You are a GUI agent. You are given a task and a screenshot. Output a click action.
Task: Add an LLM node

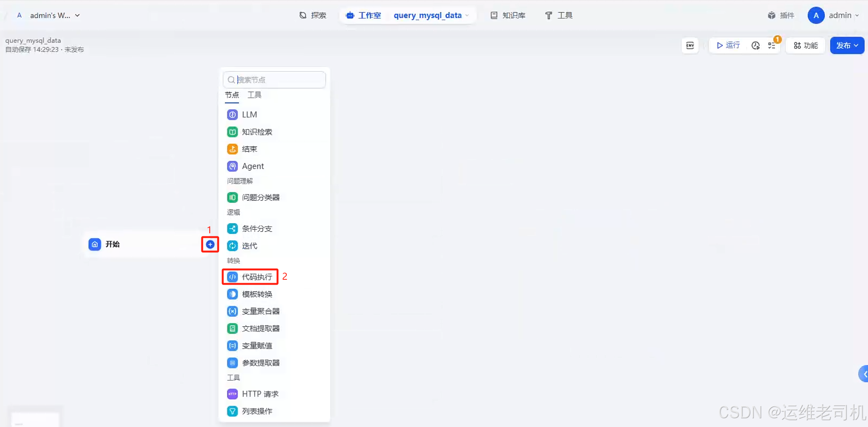(249, 115)
